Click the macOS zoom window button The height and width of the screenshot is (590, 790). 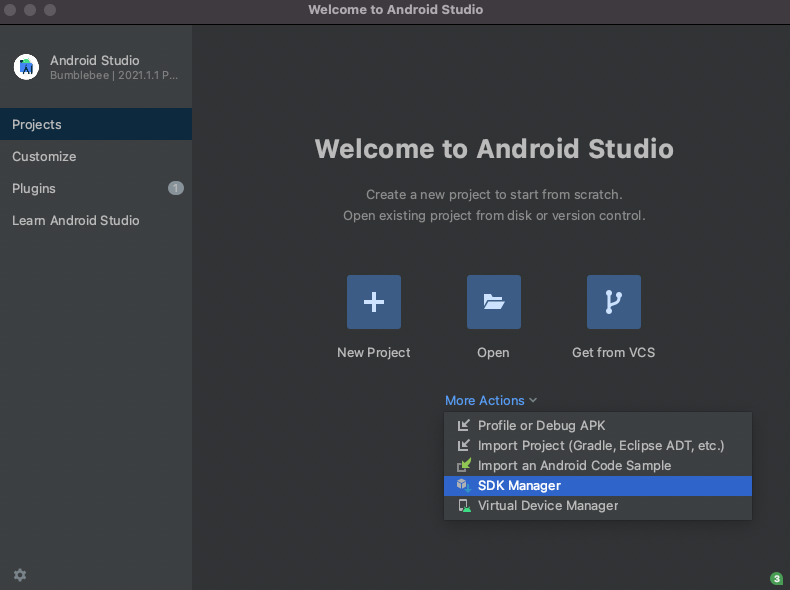50,10
